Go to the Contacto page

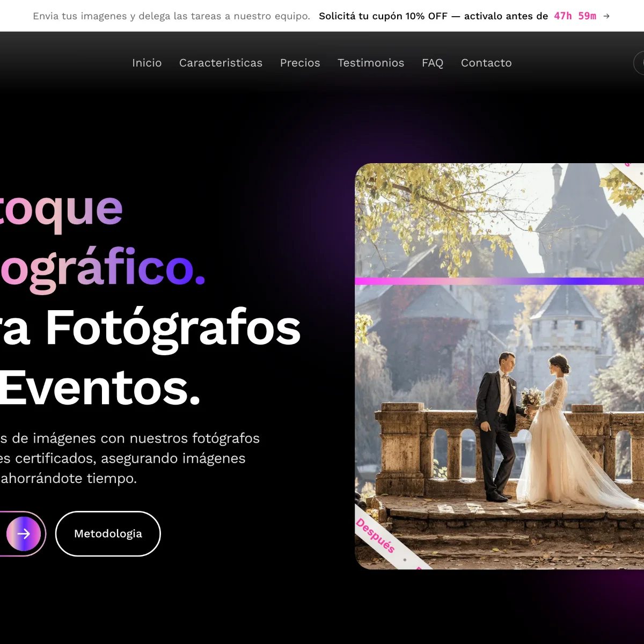486,63
